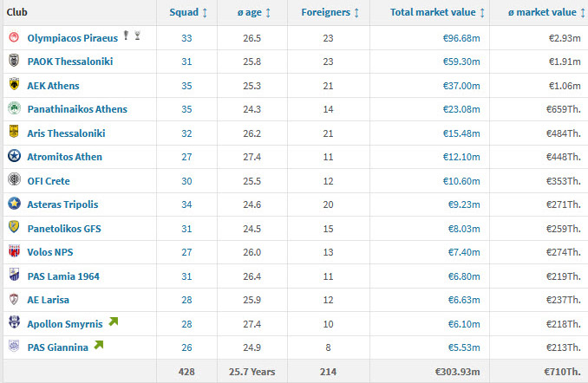Click the Olympiacos Piraeus club crest icon

pos(14,37)
